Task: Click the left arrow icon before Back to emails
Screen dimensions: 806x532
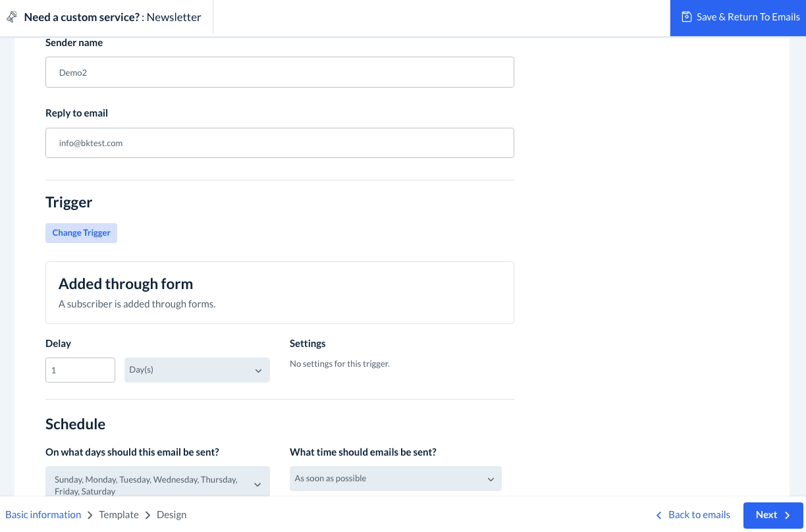Action: 658,516
